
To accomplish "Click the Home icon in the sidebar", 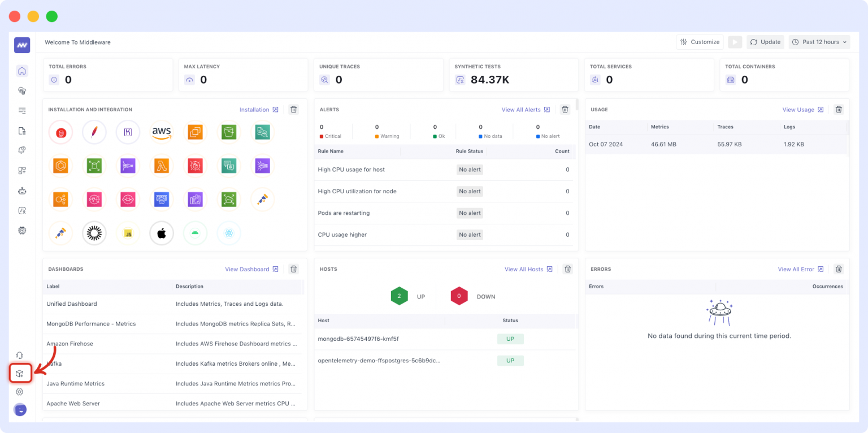I will point(21,71).
